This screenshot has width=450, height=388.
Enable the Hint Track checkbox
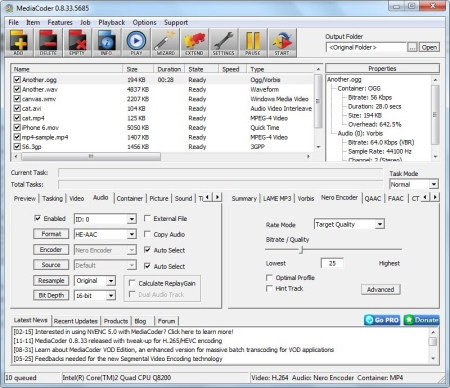tap(269, 288)
